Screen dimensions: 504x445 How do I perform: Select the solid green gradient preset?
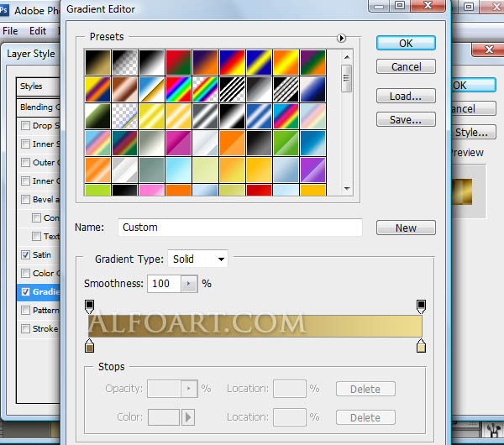(x=286, y=144)
